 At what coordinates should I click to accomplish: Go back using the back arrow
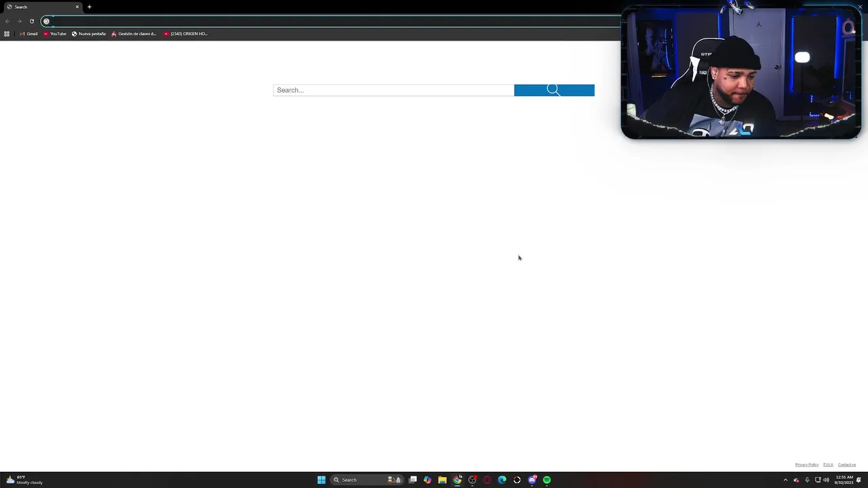[7, 21]
